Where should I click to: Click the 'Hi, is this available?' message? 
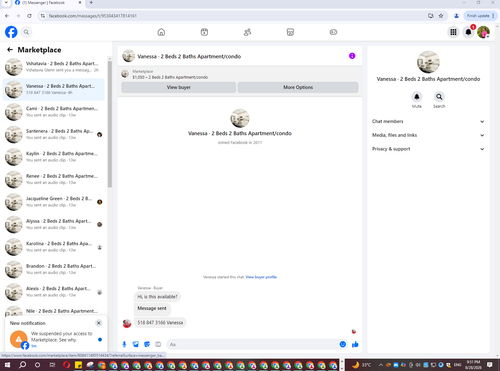[x=157, y=297]
